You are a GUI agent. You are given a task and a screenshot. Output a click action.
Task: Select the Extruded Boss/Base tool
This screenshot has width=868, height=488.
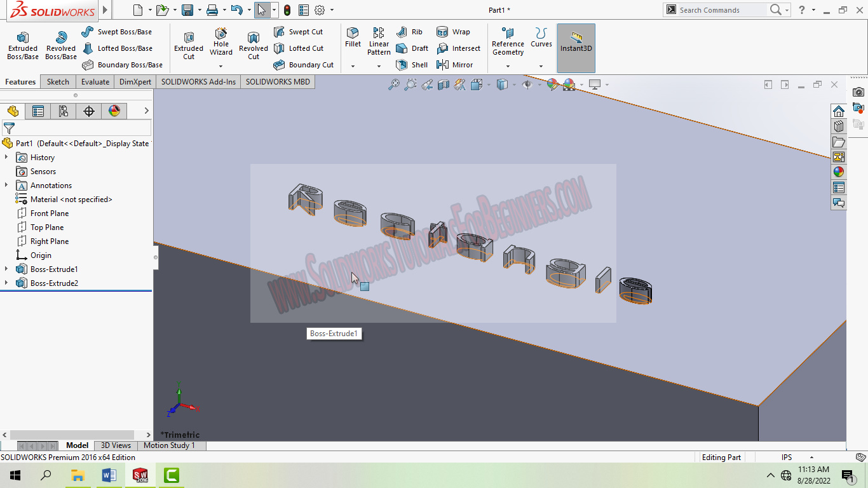point(22,44)
